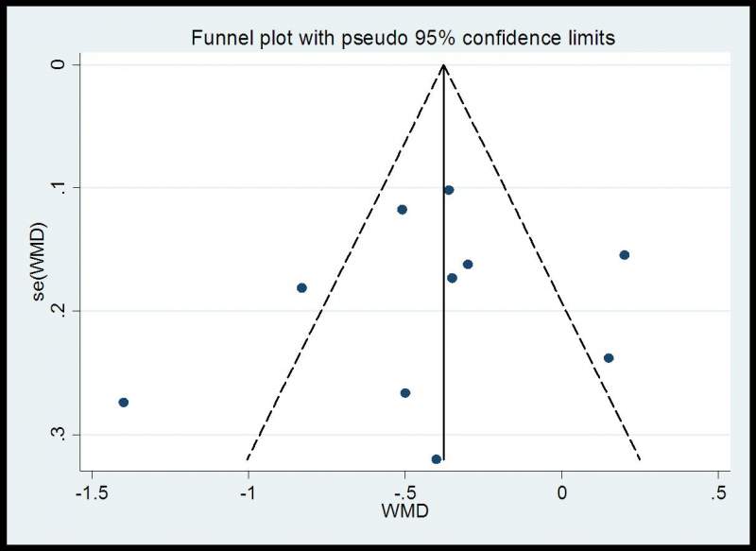756x551 pixels.
Task: Select the rightmost data point near WMD 0.2
Action: [x=624, y=254]
